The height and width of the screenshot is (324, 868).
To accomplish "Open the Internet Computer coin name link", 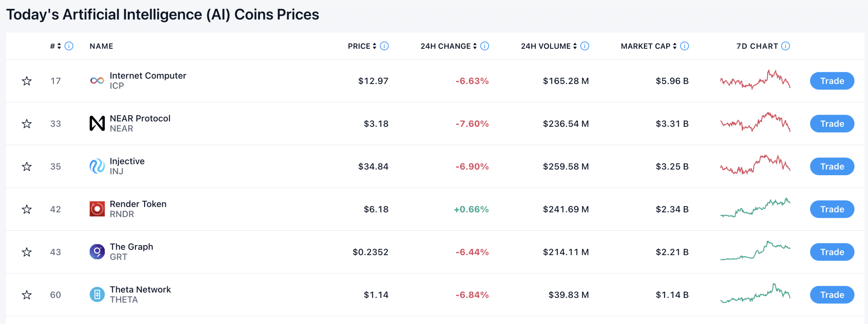I will 148,76.
